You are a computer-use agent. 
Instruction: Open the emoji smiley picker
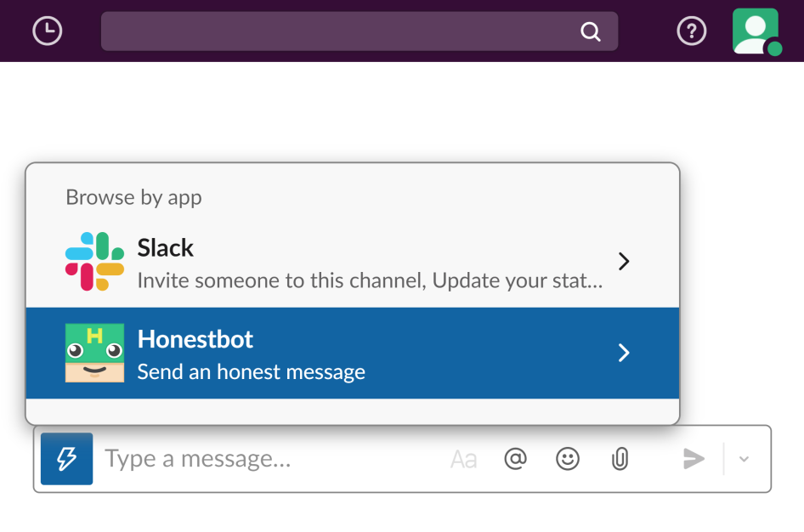[568, 459]
